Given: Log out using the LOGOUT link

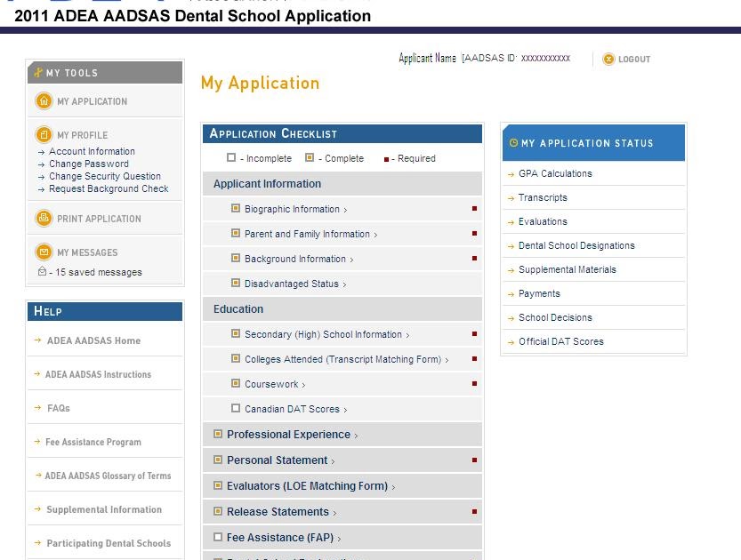Looking at the screenshot, I should point(634,60).
